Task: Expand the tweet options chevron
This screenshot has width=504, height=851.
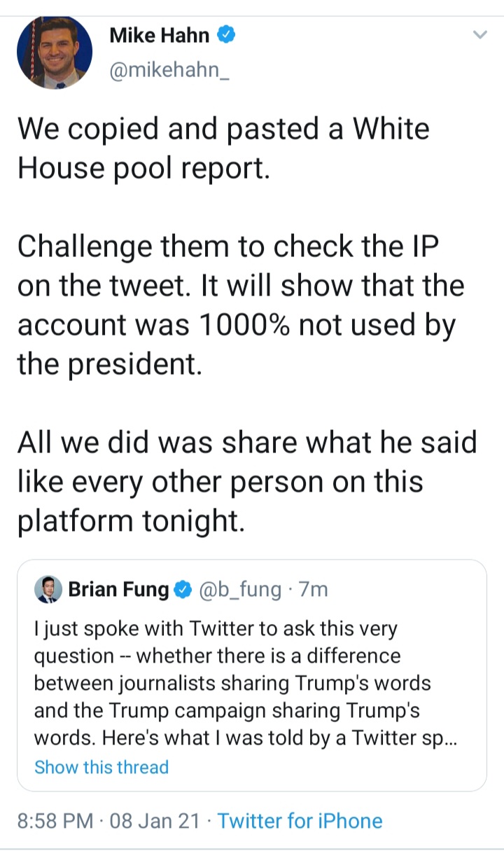Action: coord(479,35)
